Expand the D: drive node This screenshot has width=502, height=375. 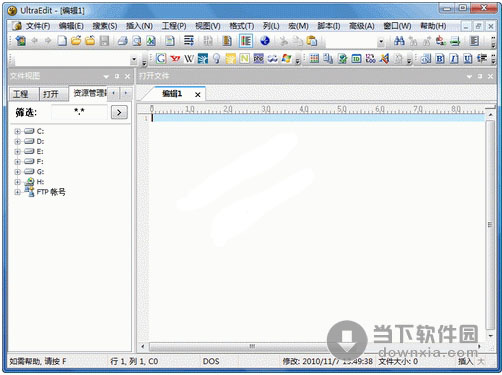click(x=18, y=141)
